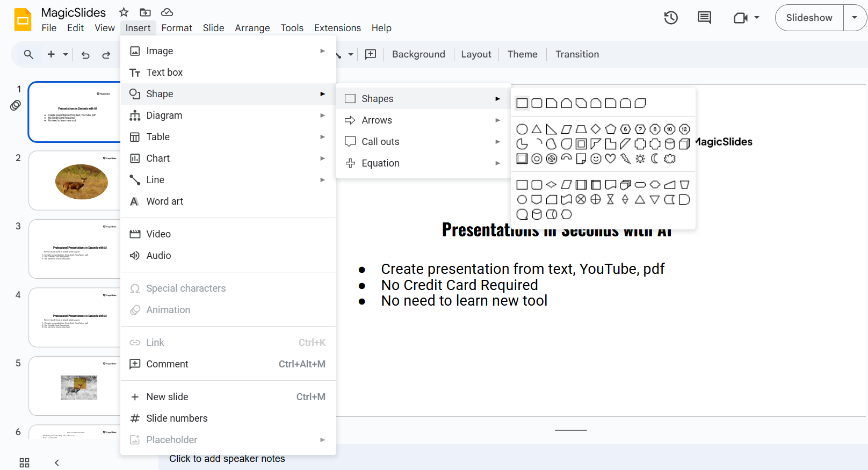Choose the trapezoid shape
This screenshot has height=470, width=868.
coord(581,129)
